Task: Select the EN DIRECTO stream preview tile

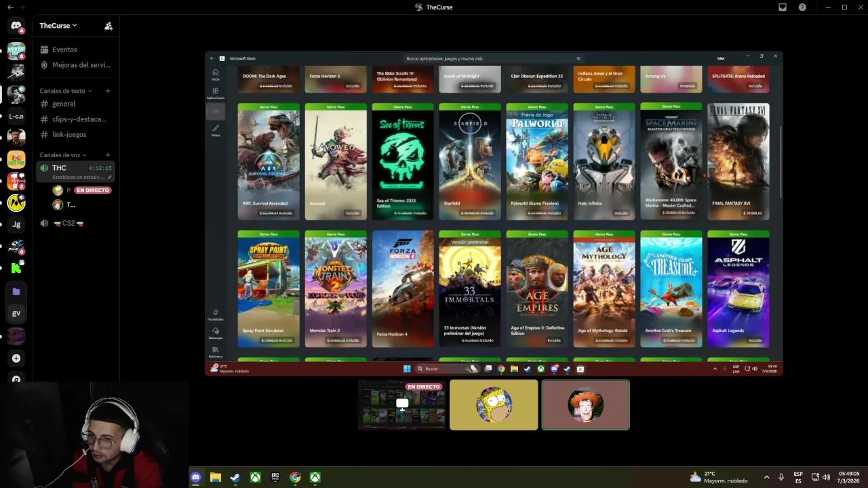Action: tap(402, 405)
